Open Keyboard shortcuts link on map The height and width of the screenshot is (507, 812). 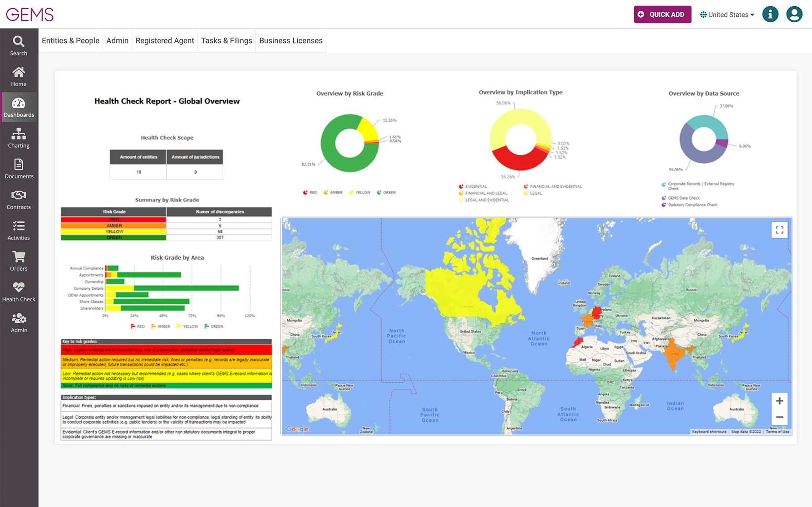click(709, 432)
